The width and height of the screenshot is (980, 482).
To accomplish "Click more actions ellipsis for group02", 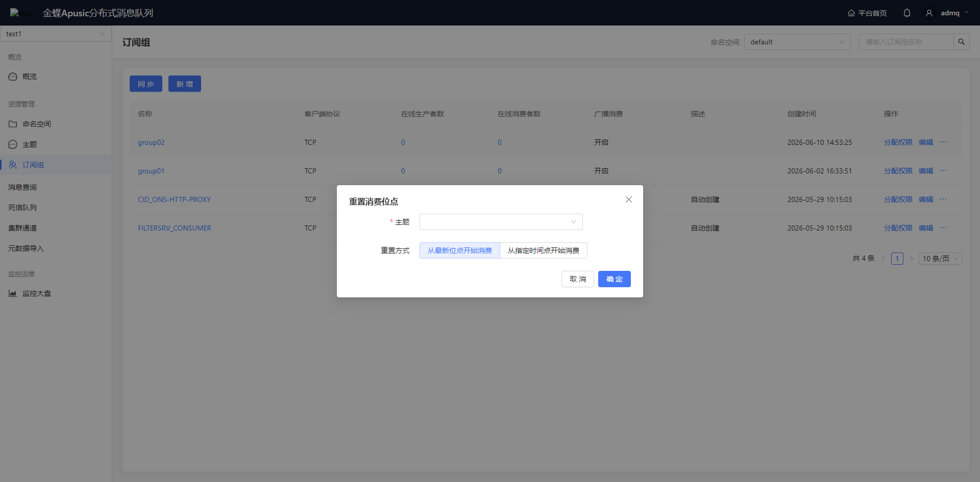I will (943, 142).
